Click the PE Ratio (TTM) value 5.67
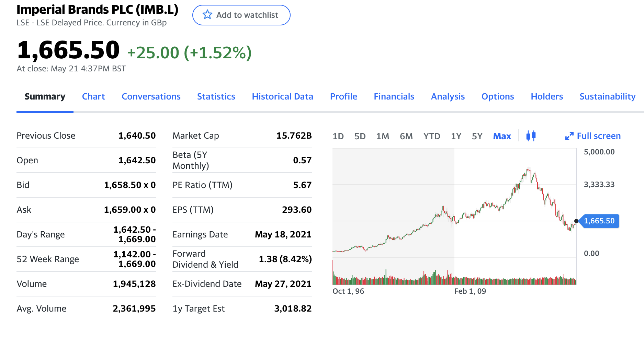The height and width of the screenshot is (338, 644). tap(302, 185)
